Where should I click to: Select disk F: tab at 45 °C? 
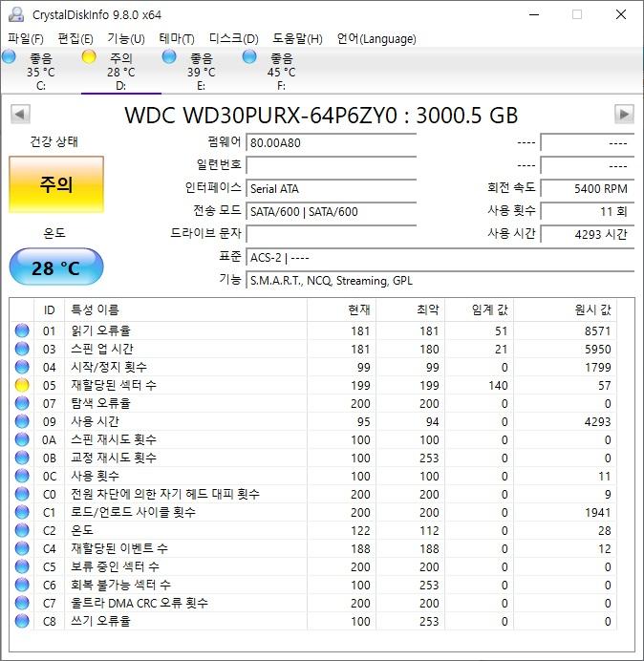[281, 72]
